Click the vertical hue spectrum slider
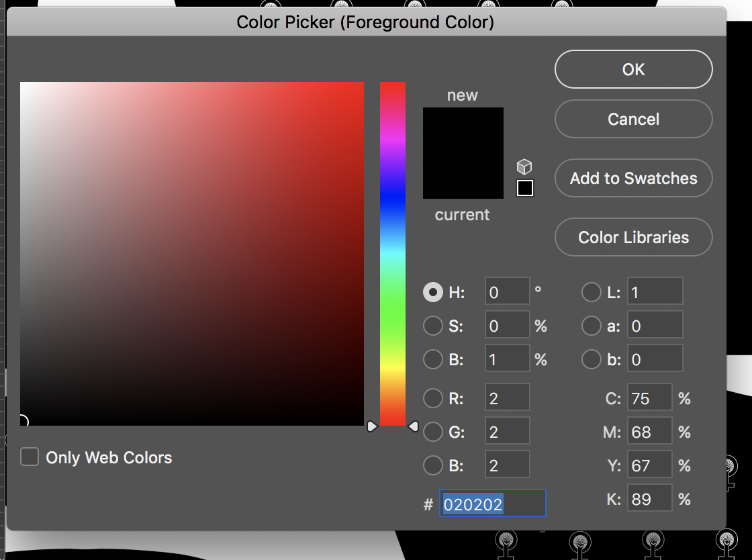The image size is (752, 560). 393,254
